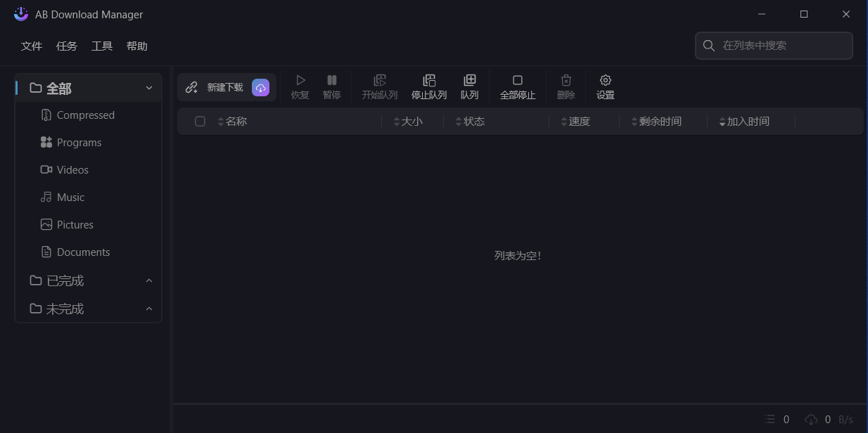
Task: Select the Documents category
Action: tap(88, 252)
